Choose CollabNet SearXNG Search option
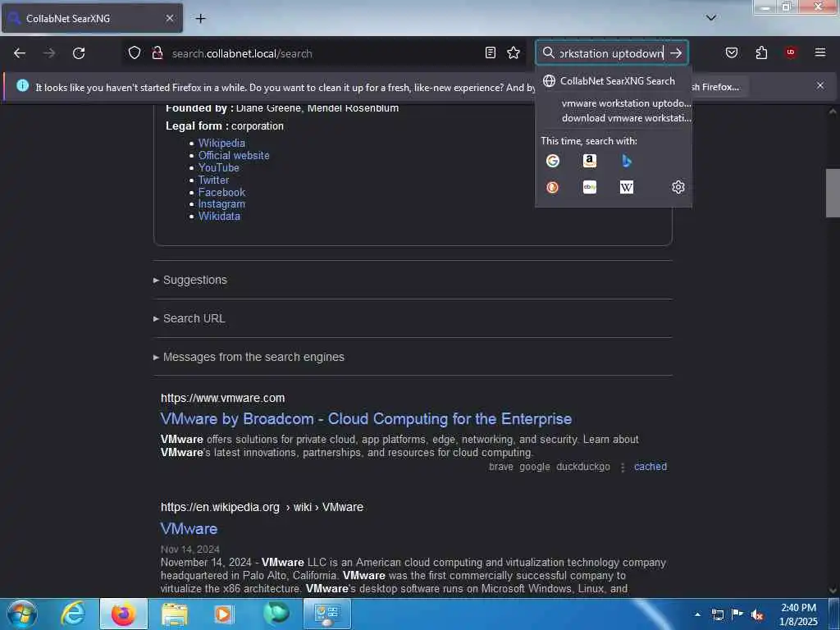 coord(614,81)
